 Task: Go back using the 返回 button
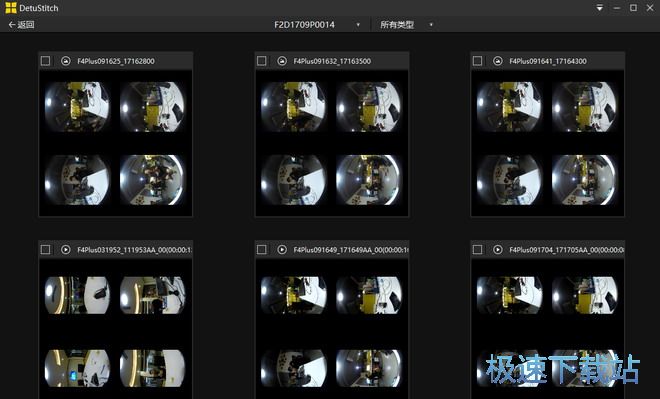click(21, 24)
